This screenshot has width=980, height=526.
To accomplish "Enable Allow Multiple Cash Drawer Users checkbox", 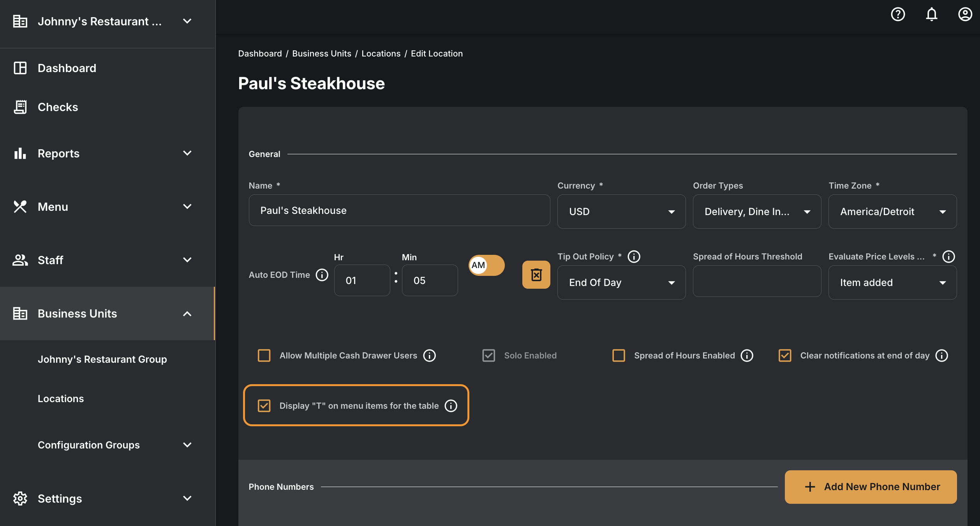I will coord(264,355).
